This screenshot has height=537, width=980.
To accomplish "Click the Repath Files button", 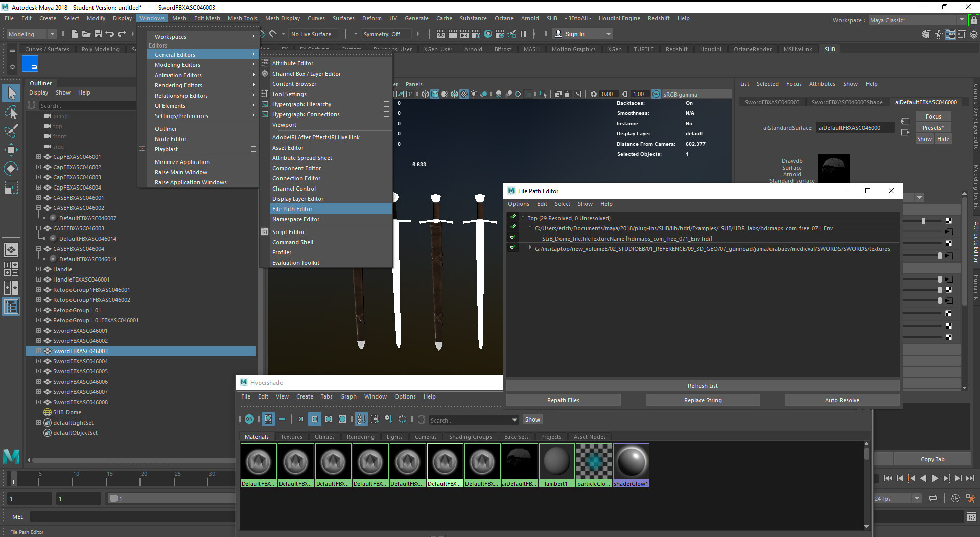I will [563, 400].
